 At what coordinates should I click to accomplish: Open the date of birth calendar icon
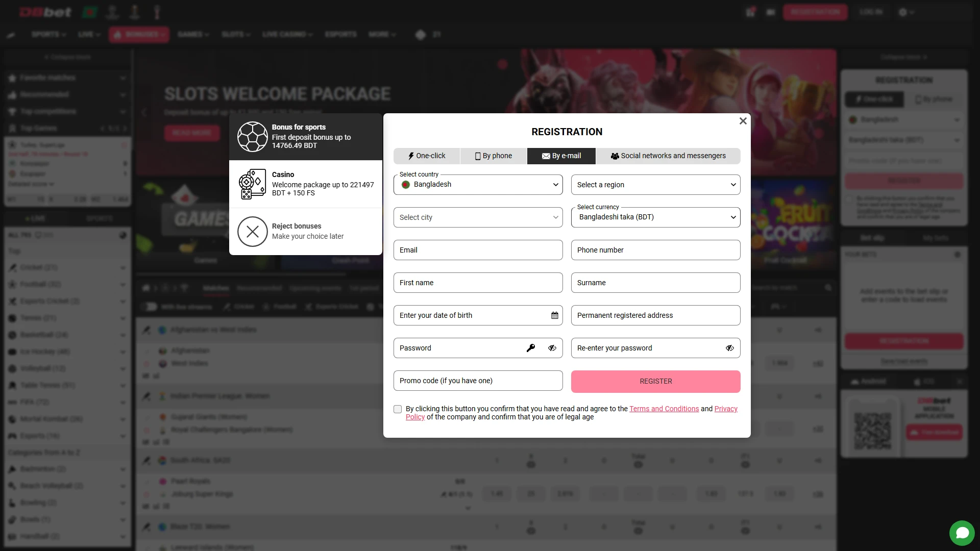click(554, 315)
